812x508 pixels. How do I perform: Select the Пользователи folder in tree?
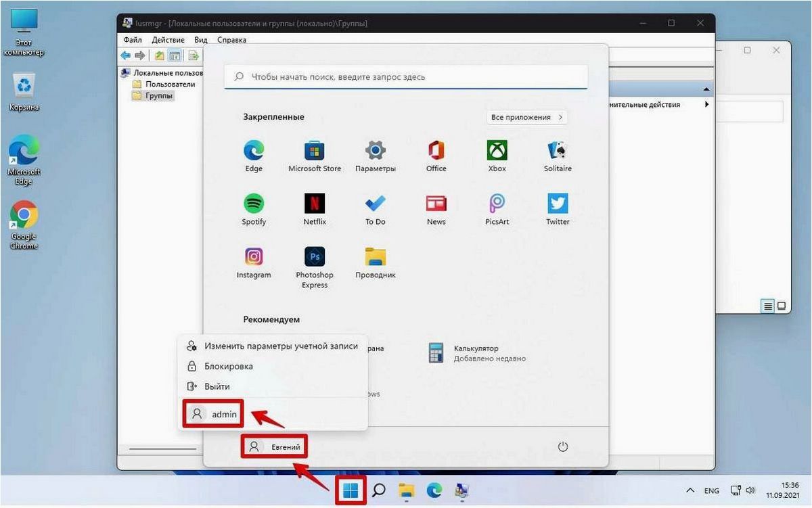pyautogui.click(x=164, y=84)
